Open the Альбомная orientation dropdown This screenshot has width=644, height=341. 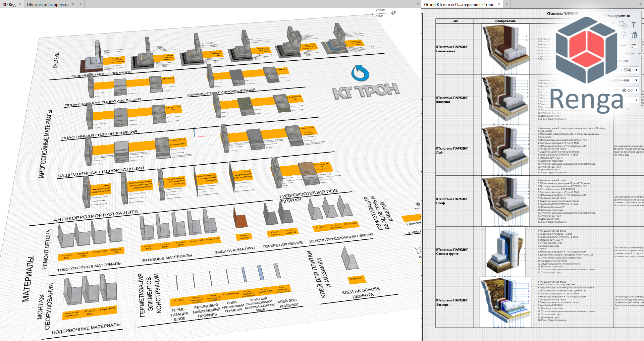coord(637,80)
